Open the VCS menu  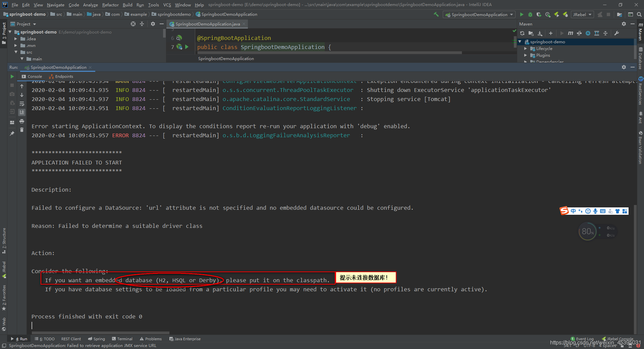(167, 5)
